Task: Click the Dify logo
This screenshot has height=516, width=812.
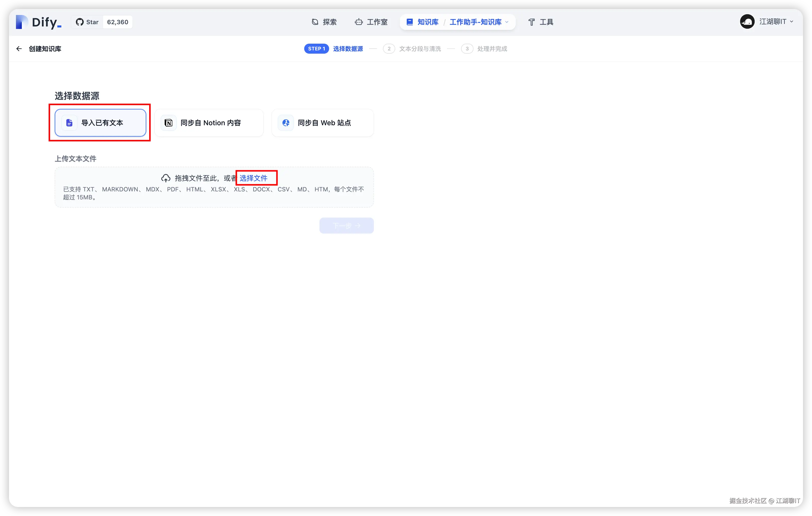Action: click(x=38, y=22)
